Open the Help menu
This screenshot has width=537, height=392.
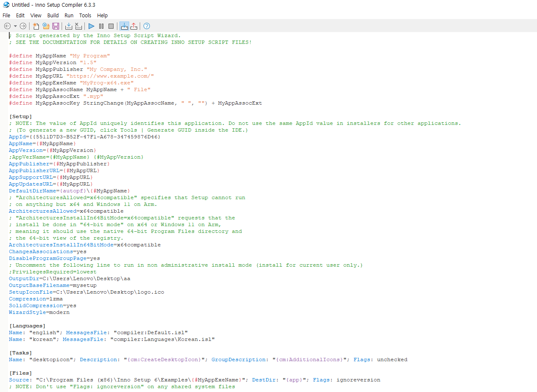click(x=103, y=15)
